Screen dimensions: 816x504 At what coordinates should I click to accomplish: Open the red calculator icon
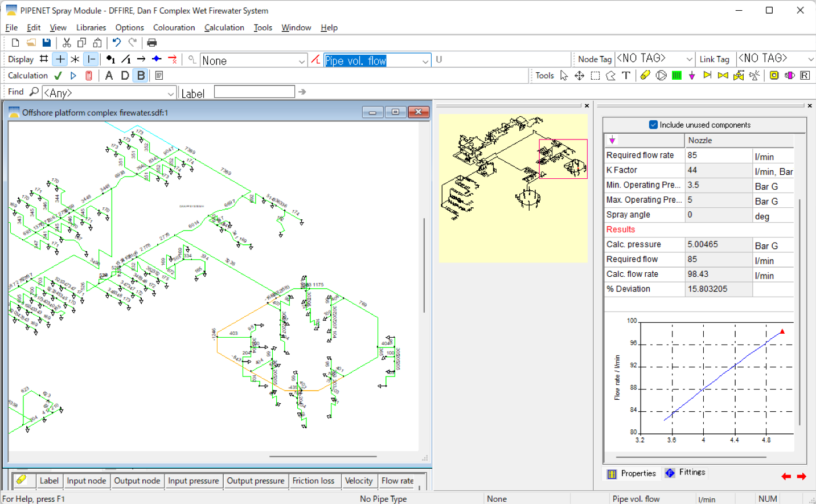click(x=89, y=76)
